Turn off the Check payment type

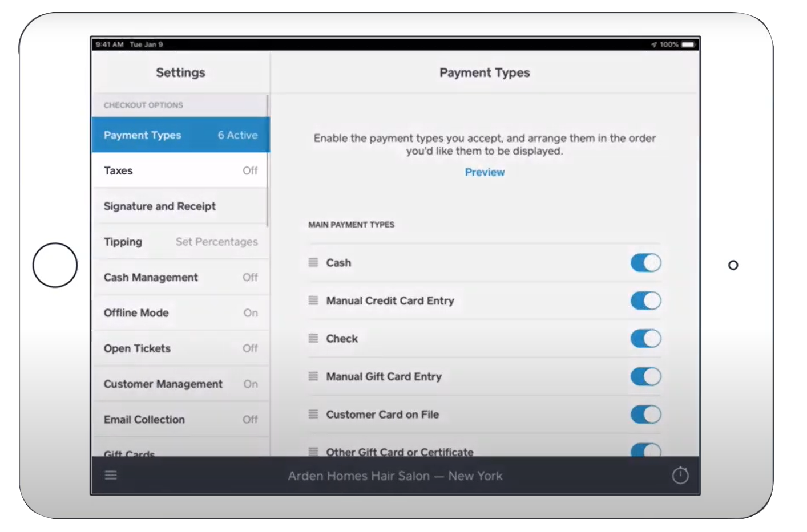(x=645, y=338)
